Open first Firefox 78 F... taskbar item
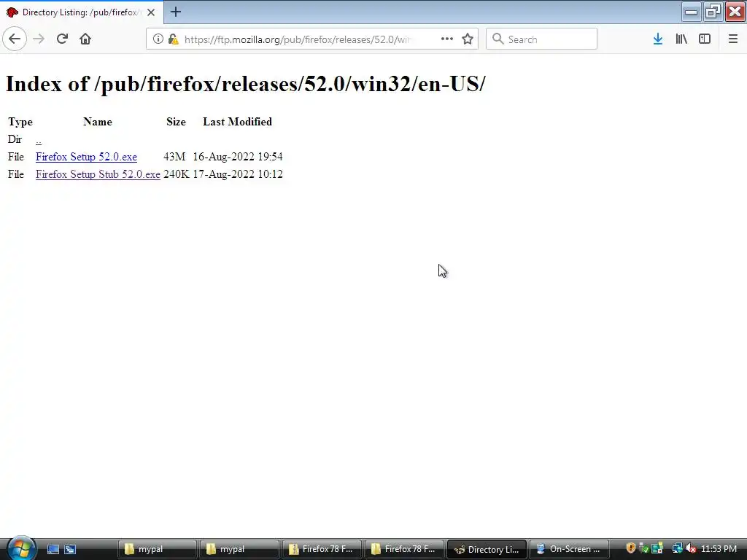This screenshot has height=560, width=747. pos(322,550)
